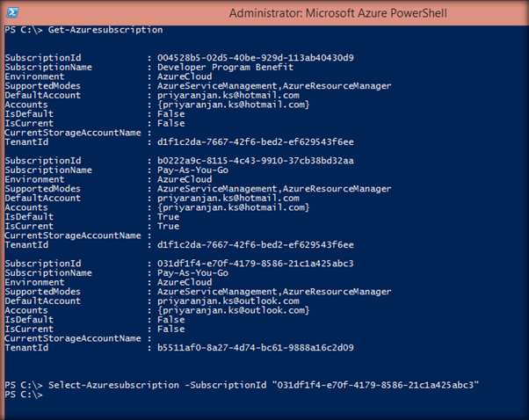Click the subscription ID starting with b0222a9c

[255, 162]
